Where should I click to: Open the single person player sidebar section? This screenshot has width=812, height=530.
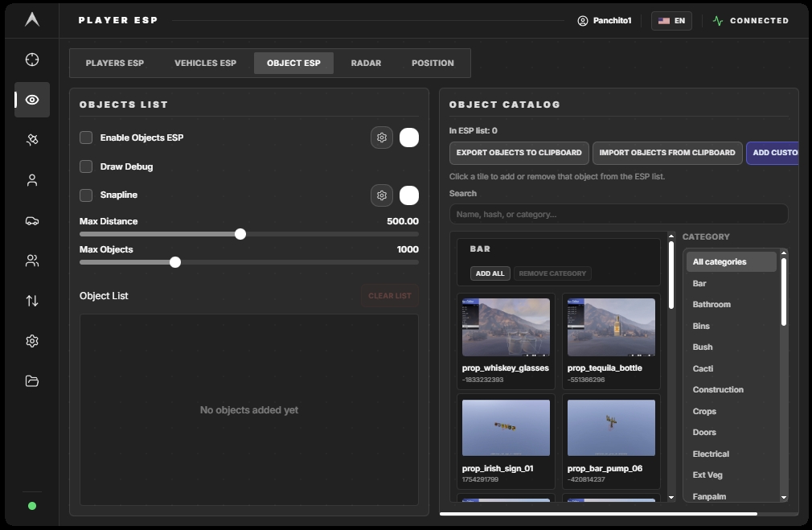tap(32, 180)
